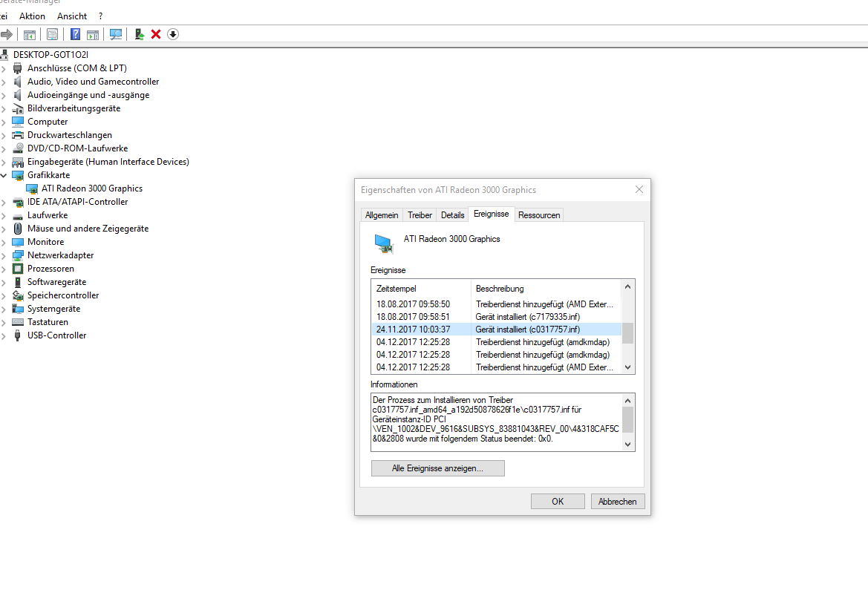868x613 pixels.
Task: Click the update driver toolbar icon
Action: (140, 34)
